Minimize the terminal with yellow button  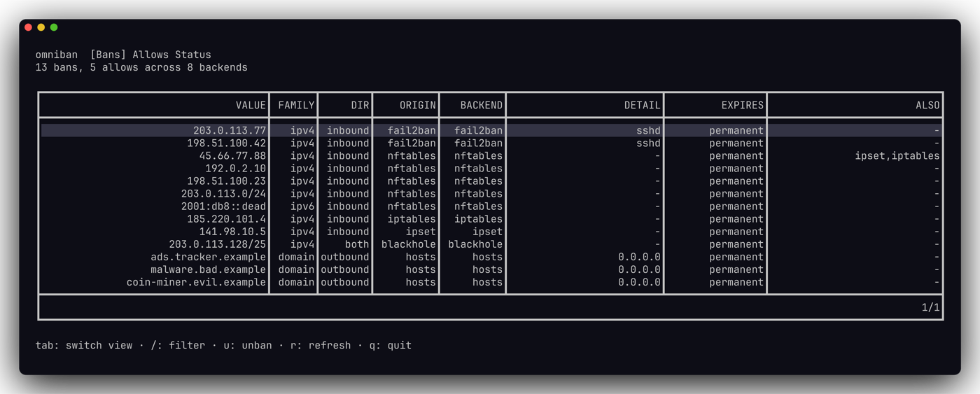click(41, 27)
